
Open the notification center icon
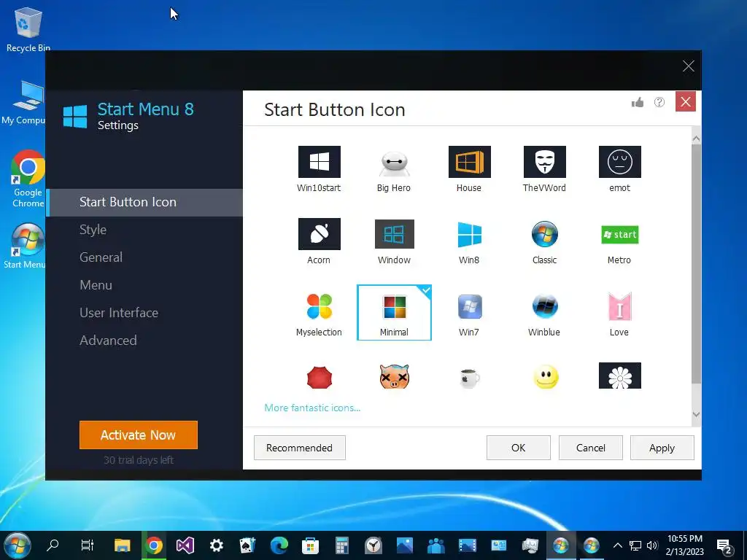pos(724,546)
